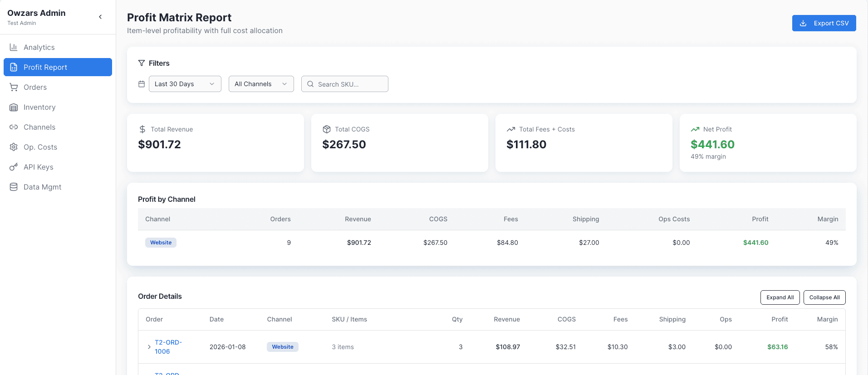Click the API Keys key icon
Viewport: 868px width, 375px height.
pos(14,167)
